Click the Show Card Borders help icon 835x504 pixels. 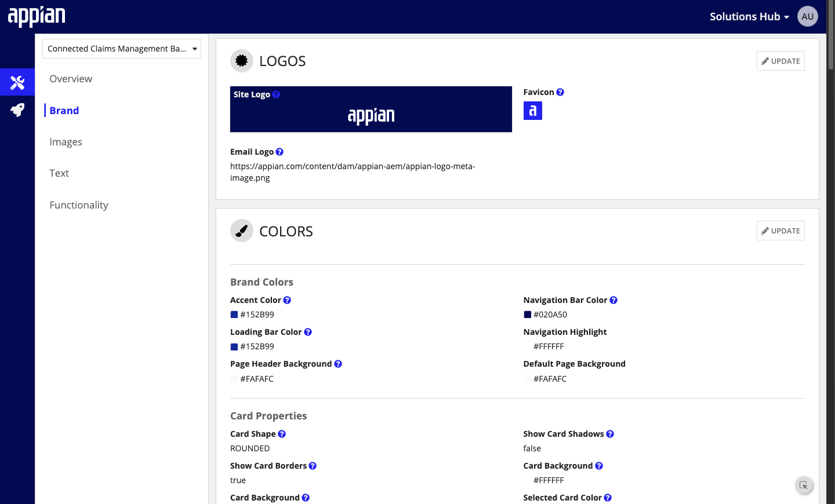pyautogui.click(x=313, y=466)
